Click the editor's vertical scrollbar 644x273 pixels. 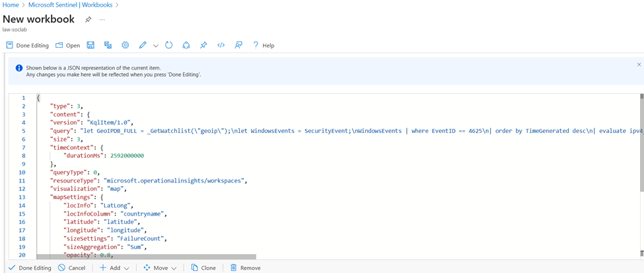641,142
